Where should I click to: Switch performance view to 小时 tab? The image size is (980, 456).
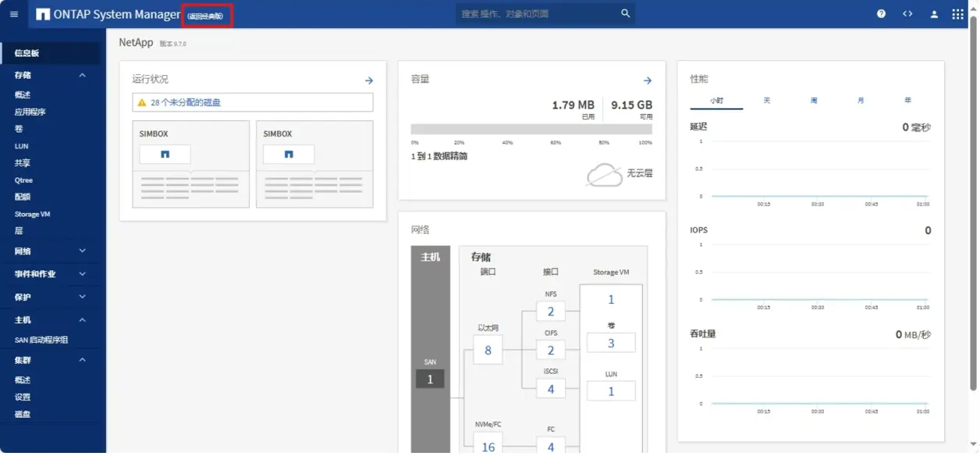pos(716,101)
